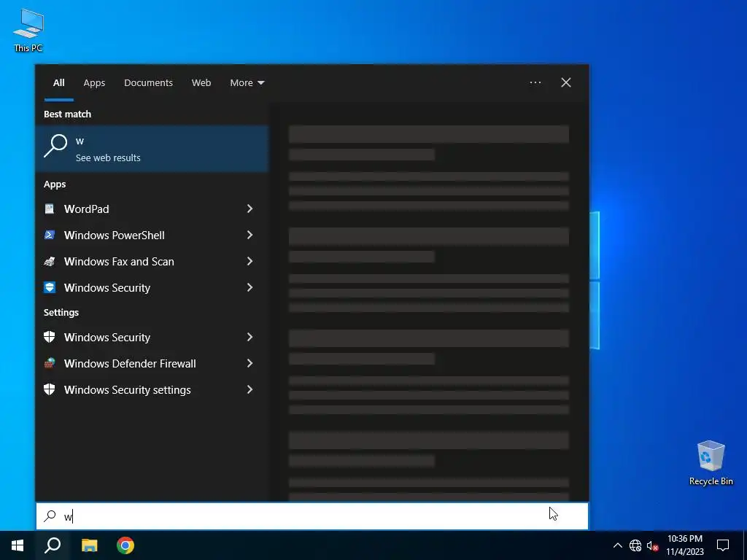Expand WordPad options chevron
The height and width of the screenshot is (560, 747).
pyautogui.click(x=249, y=209)
